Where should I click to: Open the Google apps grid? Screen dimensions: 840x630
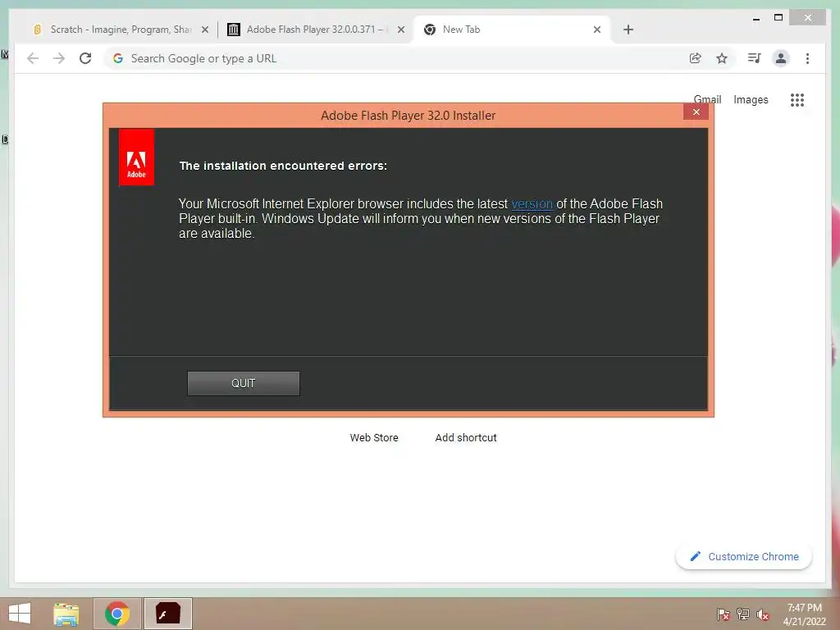click(797, 100)
